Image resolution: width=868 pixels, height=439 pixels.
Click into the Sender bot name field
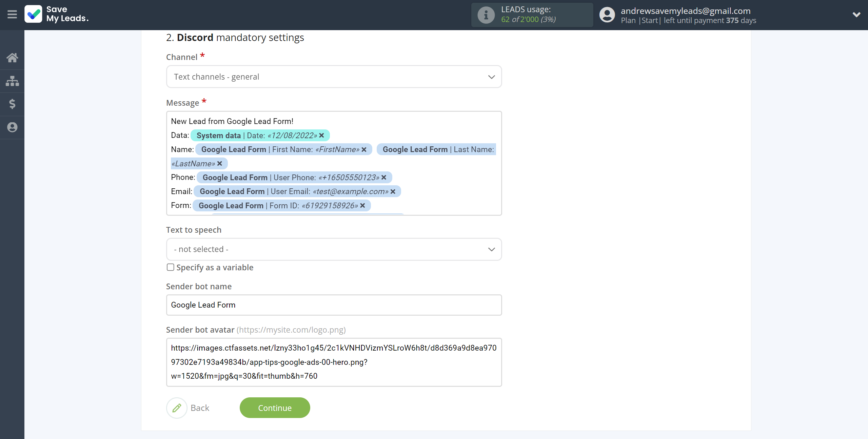coord(334,305)
